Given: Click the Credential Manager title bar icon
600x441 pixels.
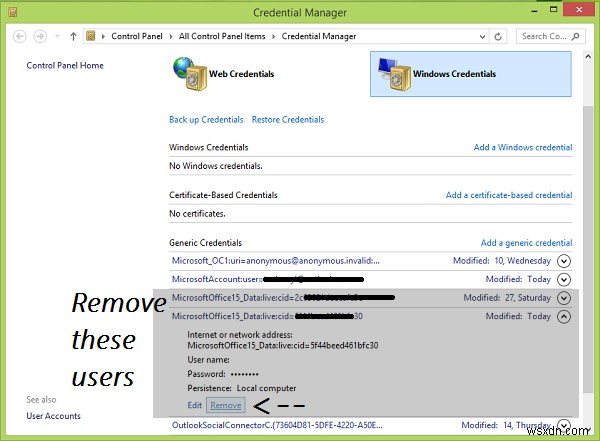Looking at the screenshot, I should click(x=12, y=12).
